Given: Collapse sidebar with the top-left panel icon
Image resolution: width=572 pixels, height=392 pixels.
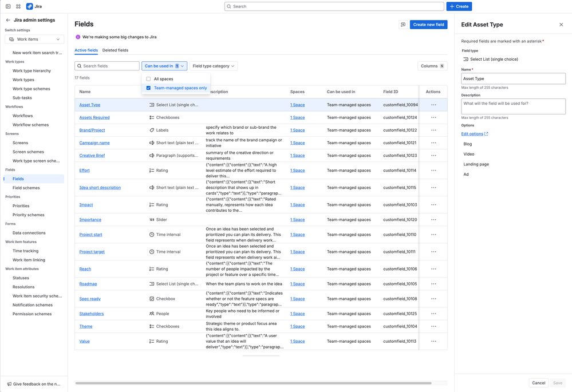Looking at the screenshot, I should [x=8, y=6].
